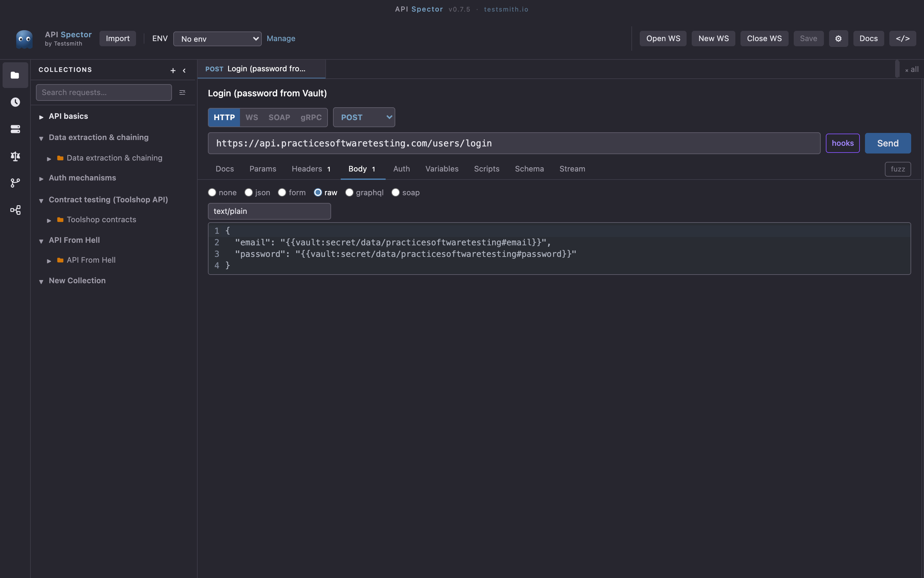Switch to the Docs request tab

tap(225, 169)
